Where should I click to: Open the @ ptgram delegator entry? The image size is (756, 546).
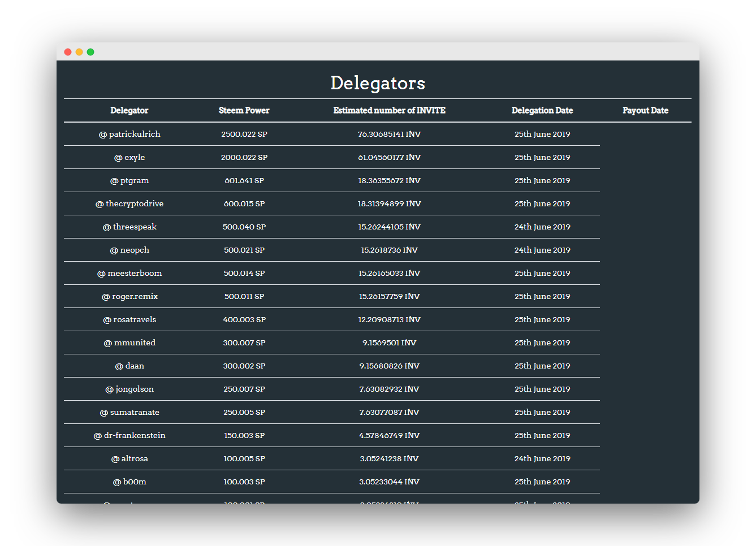click(129, 180)
